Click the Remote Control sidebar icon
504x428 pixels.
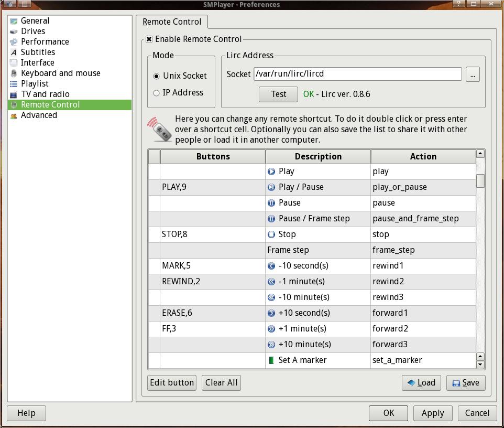pyautogui.click(x=14, y=105)
